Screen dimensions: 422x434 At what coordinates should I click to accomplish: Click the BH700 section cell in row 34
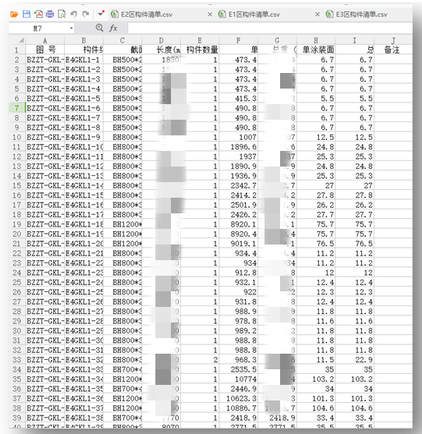(122, 369)
